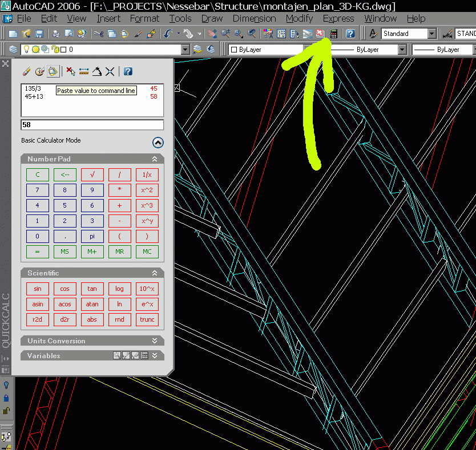Open the DesignCenter icon
476x450 pixels.
[281, 34]
